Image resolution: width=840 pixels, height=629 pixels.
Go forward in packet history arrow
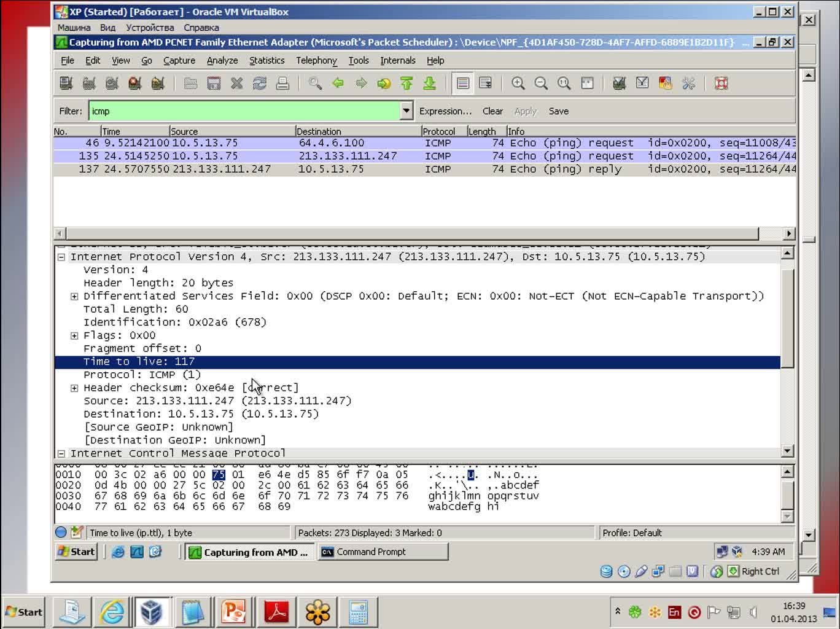click(x=361, y=84)
